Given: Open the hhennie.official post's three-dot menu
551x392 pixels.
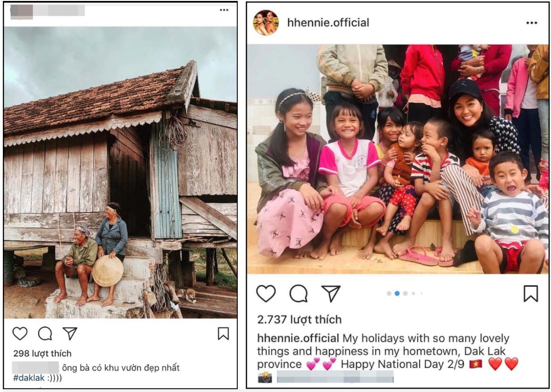Looking at the screenshot, I should pos(532,23).
